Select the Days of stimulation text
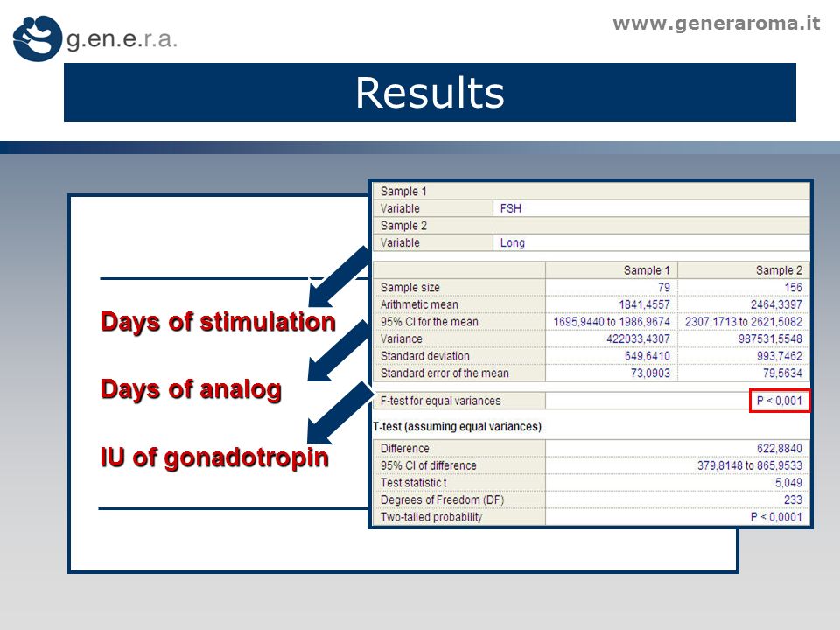Screen dimensions: 840x630 click(218, 322)
